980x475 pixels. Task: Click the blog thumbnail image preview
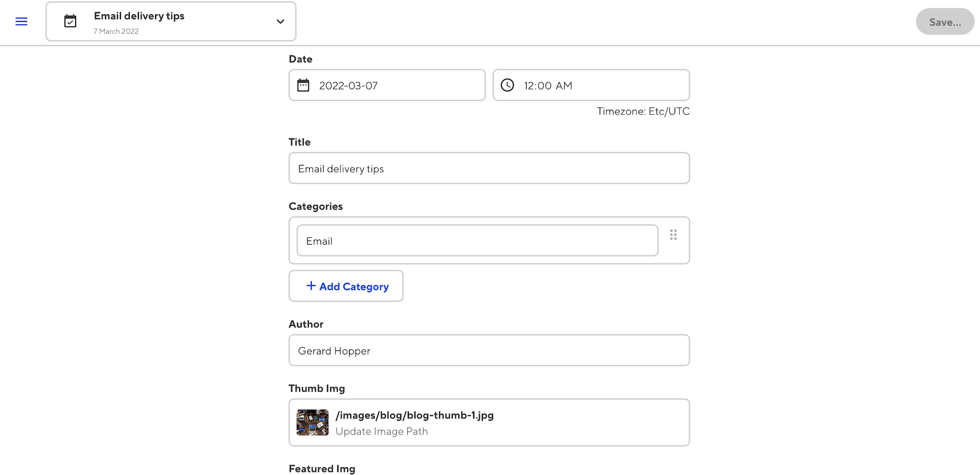(312, 422)
